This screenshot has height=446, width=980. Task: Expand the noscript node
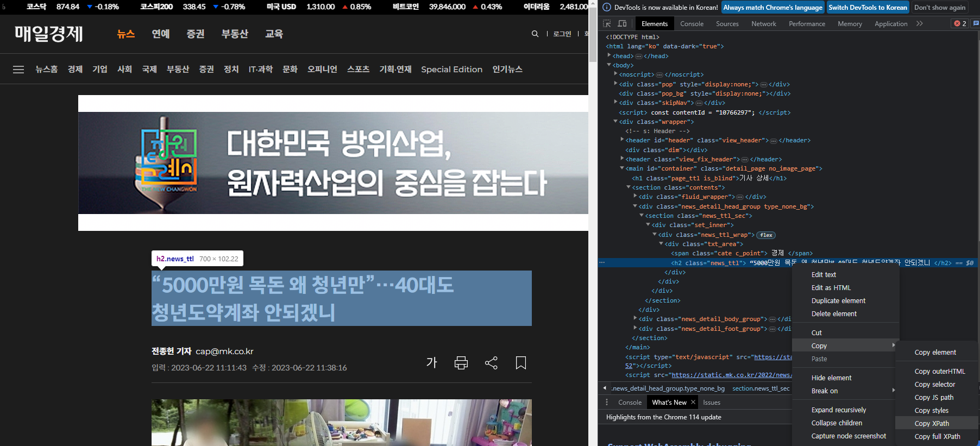pos(615,74)
